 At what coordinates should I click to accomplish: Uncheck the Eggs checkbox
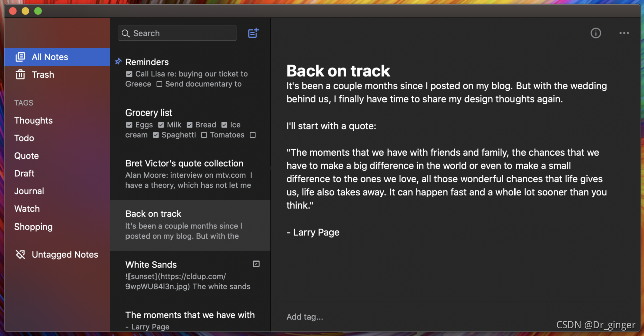point(129,125)
